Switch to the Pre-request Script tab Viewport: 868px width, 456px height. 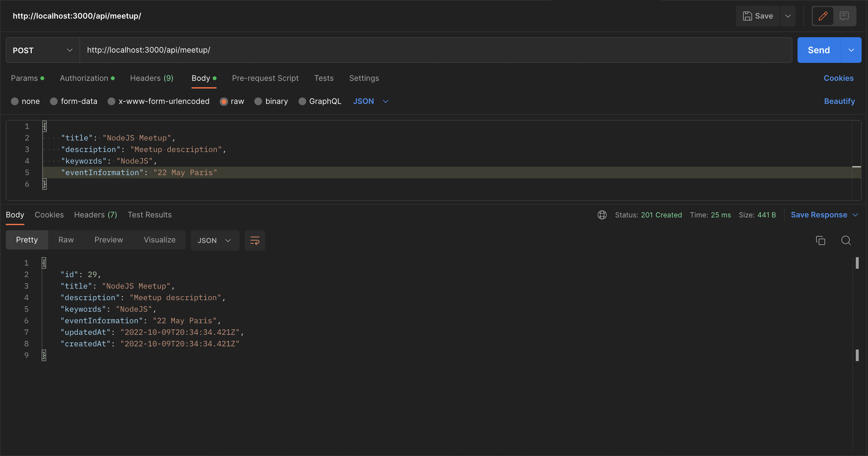coord(265,78)
